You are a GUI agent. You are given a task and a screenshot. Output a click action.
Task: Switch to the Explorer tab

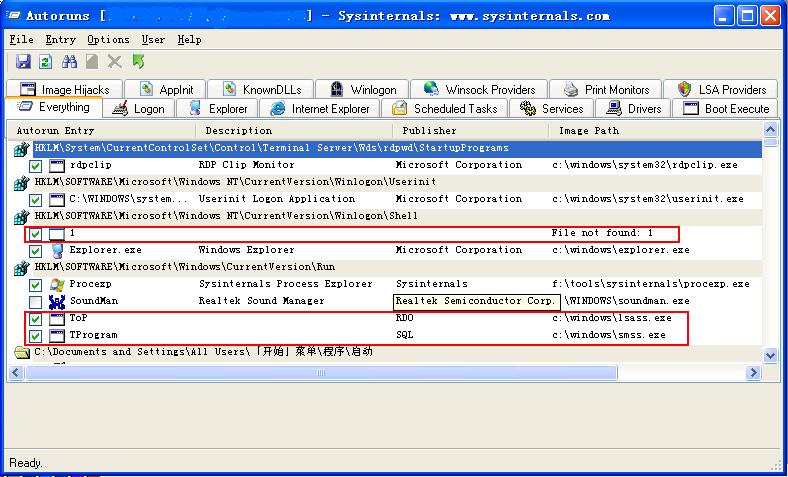[217, 109]
